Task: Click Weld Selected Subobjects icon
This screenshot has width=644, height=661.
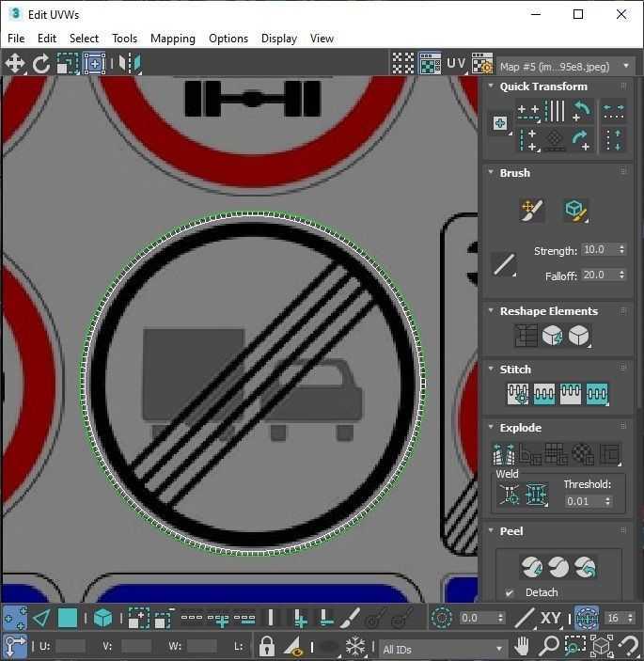Action: click(536, 495)
